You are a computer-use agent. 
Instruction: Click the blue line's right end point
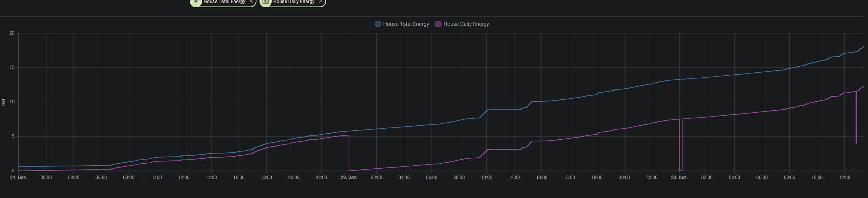click(863, 47)
